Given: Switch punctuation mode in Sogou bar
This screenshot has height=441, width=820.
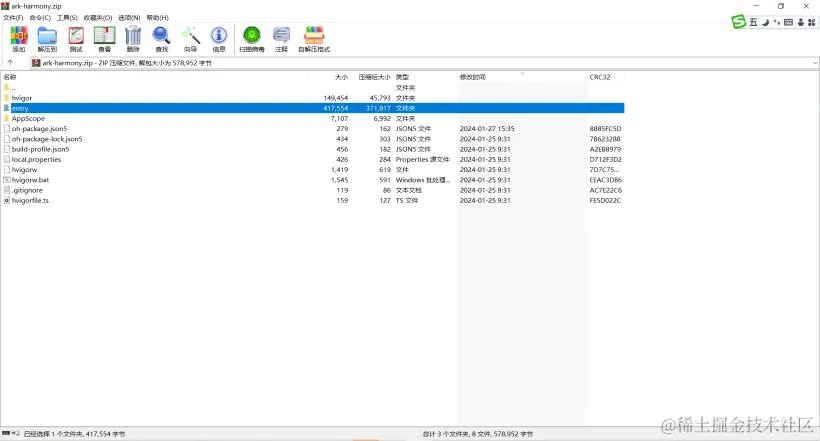Looking at the screenshot, I should (777, 22).
